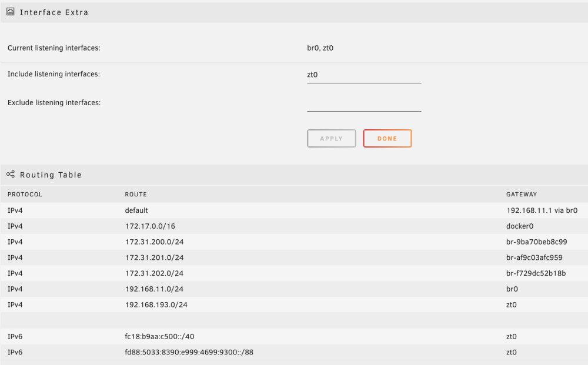
Task: Select route 192.168.193.0/24
Action: point(156,304)
